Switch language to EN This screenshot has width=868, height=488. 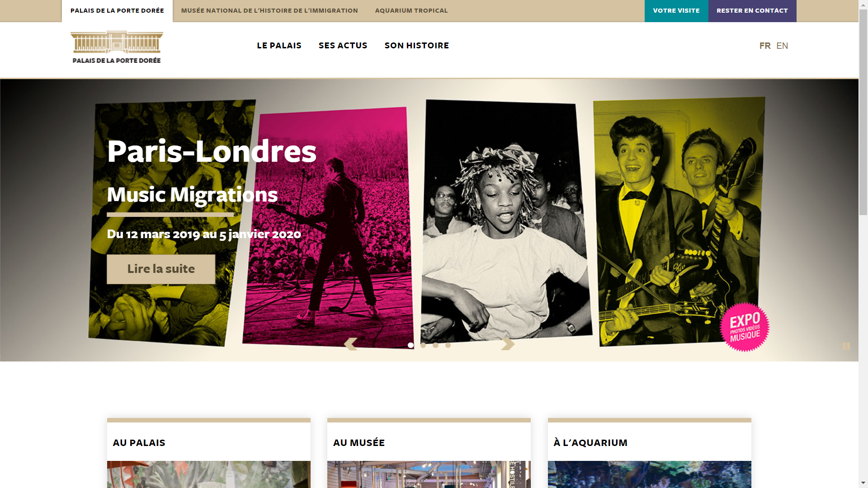coord(782,46)
